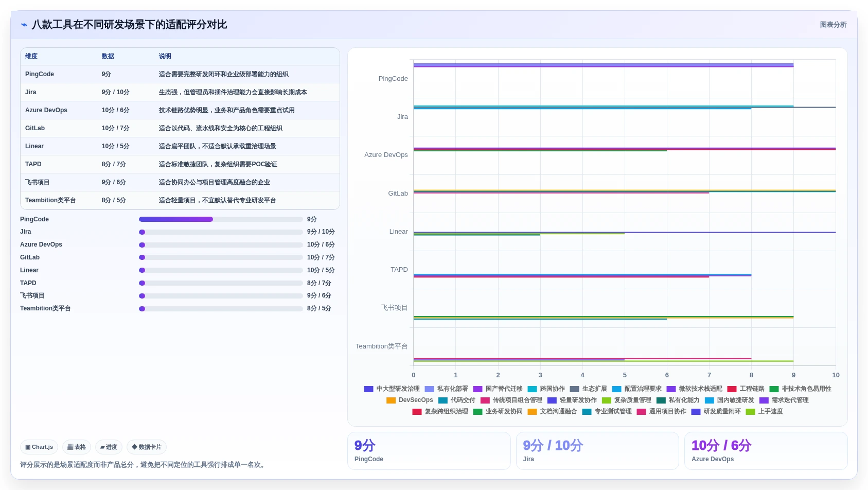Toggle the 中大型研发治理 legend item
This screenshot has height=490, width=868.
coord(392,389)
